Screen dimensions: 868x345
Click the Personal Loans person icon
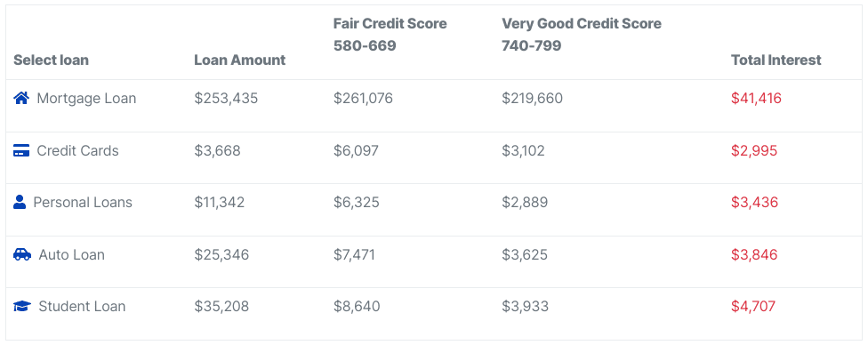20,202
